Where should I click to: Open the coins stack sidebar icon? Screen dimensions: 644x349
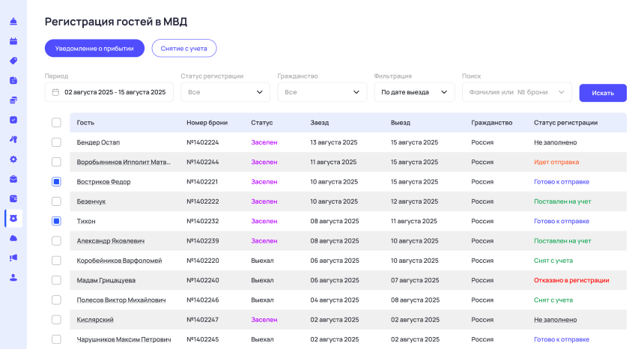(x=13, y=100)
